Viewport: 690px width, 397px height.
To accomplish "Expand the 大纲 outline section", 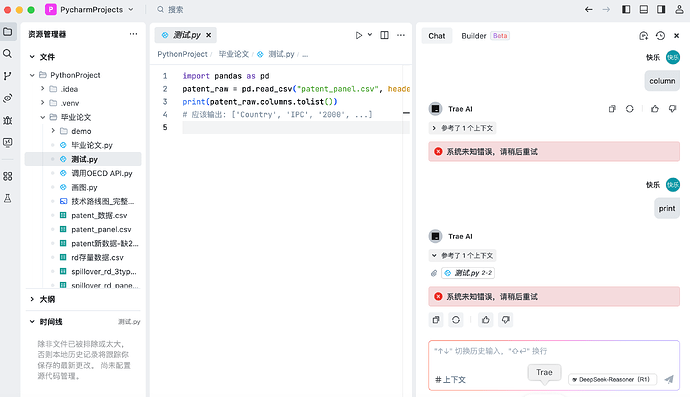I will [32, 299].
